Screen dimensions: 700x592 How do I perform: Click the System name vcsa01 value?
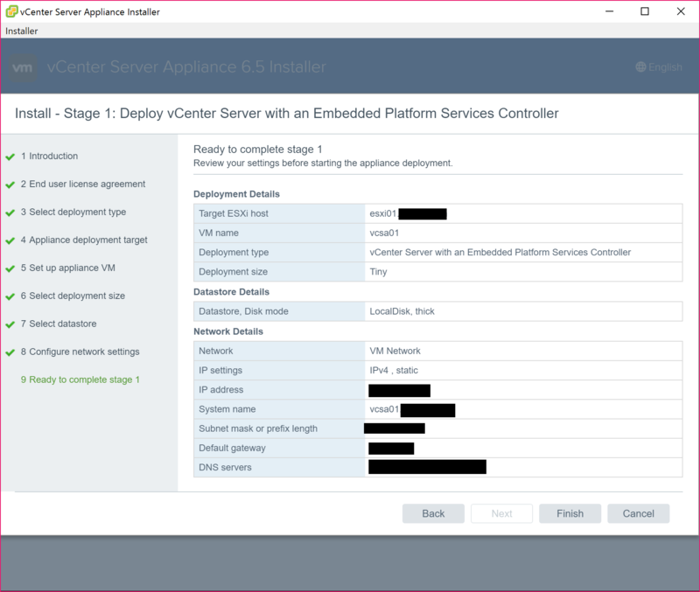coord(384,409)
